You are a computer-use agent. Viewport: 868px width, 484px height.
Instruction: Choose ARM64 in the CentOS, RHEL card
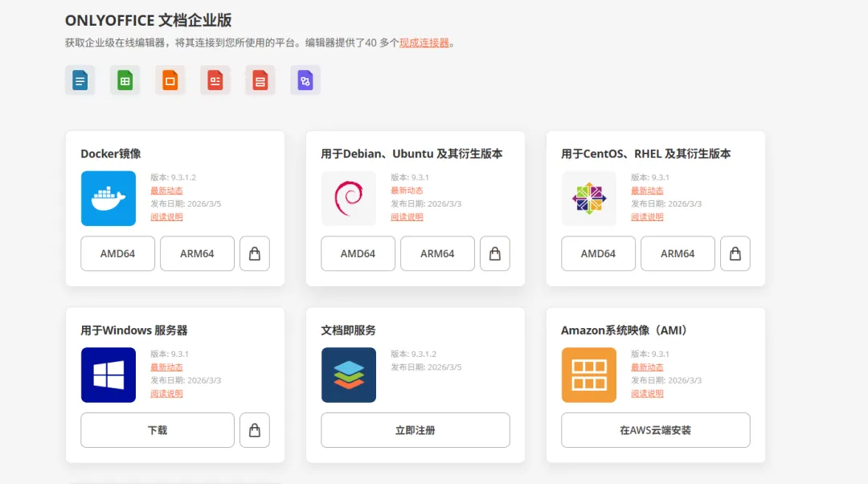tap(678, 253)
